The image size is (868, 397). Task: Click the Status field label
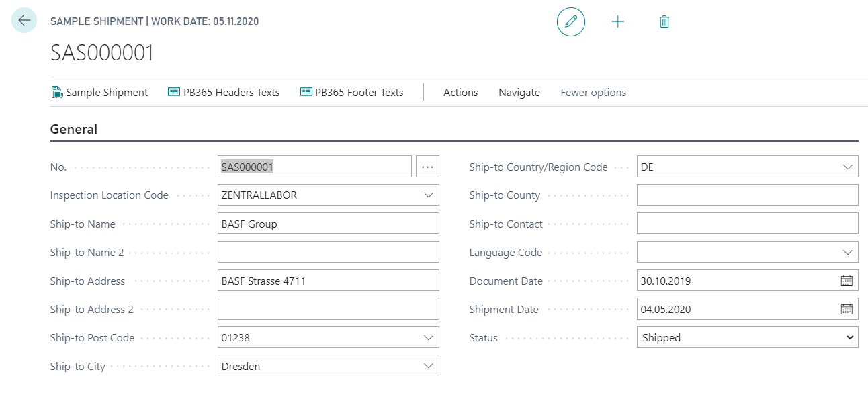coord(483,337)
